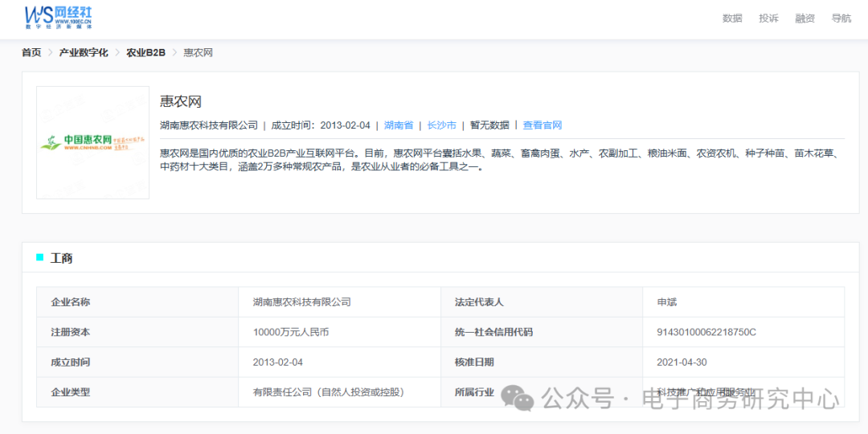Image resolution: width=868 pixels, height=434 pixels.
Task: Select the 核准日期 label cell
Action: tap(542, 362)
